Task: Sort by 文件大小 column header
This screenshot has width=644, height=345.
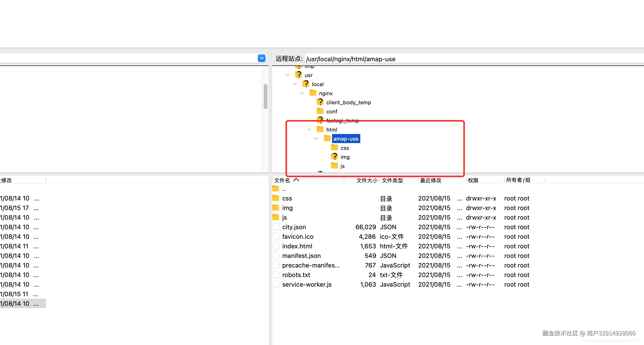Action: click(x=366, y=180)
